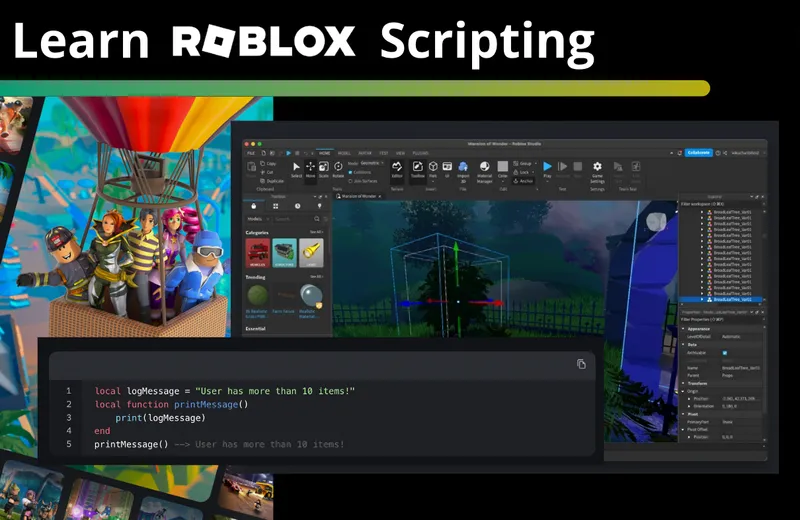
Task: Collapse the Transform properties section
Action: [683, 383]
